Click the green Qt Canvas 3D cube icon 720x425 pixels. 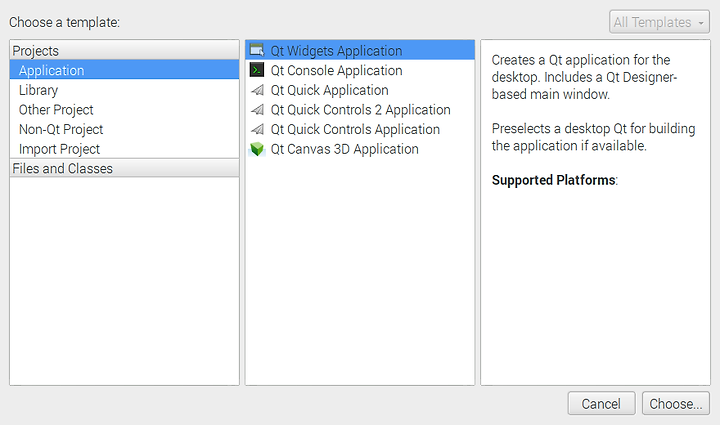coord(257,149)
